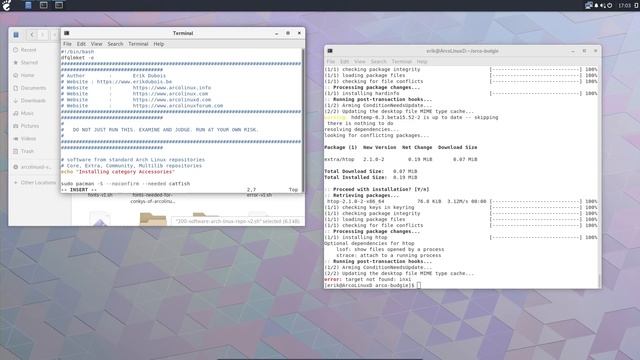Click the 17:03 clock in the panel

(x=624, y=5)
